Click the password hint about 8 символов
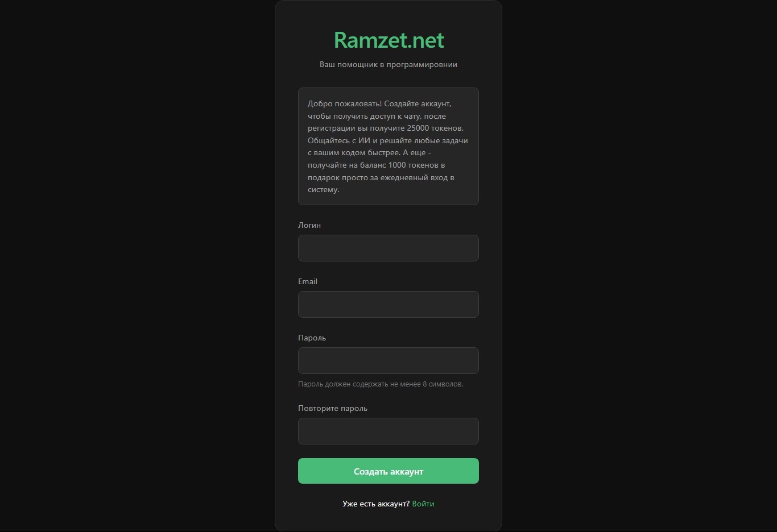This screenshot has width=777, height=532. click(381, 384)
